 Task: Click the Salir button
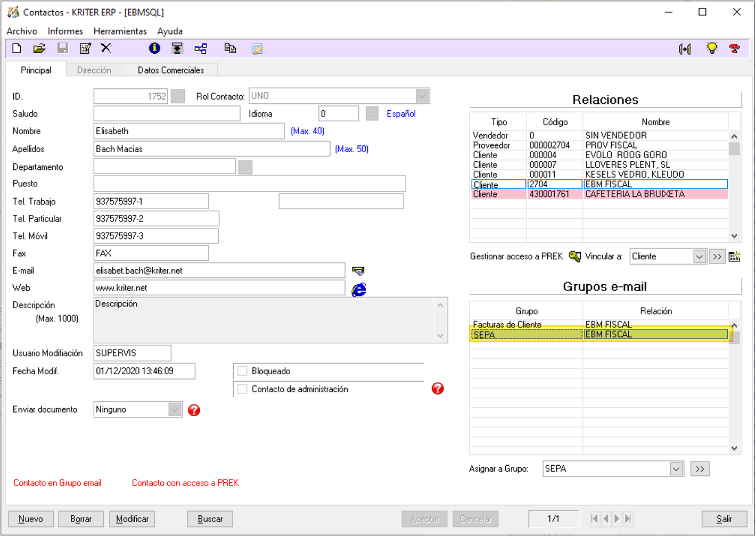[x=724, y=519]
